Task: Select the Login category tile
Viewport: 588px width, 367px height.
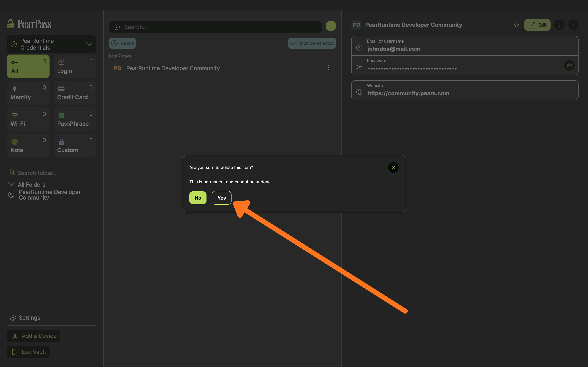Action: tap(75, 66)
